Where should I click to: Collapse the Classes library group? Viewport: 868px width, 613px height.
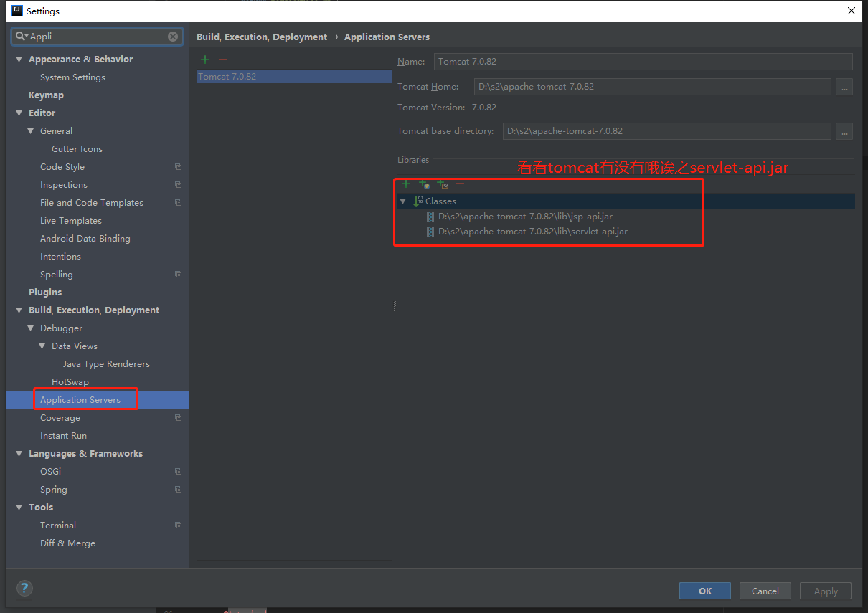[x=403, y=201]
